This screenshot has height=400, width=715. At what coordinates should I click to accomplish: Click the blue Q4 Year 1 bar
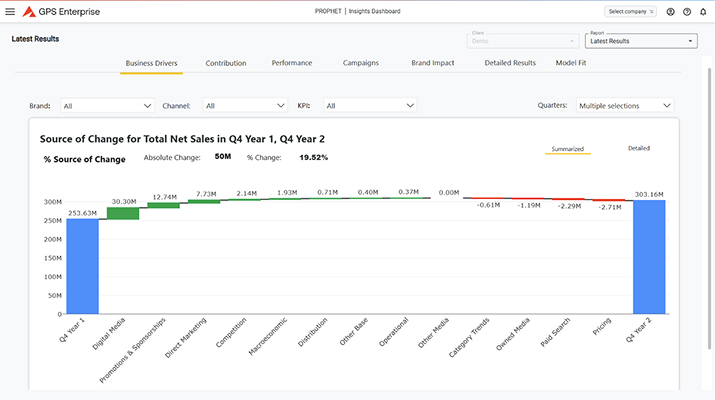point(83,265)
